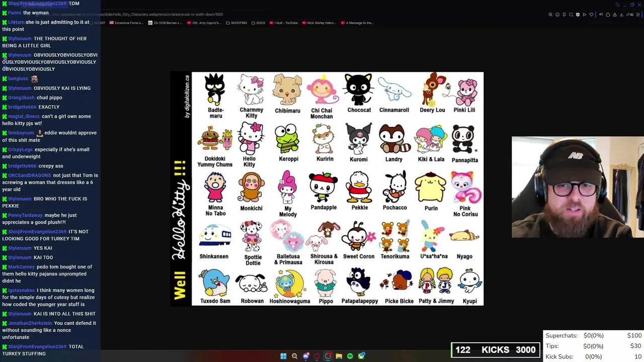644x362 pixels.
Task: Open File Explorer from the taskbar
Action: 339,356
